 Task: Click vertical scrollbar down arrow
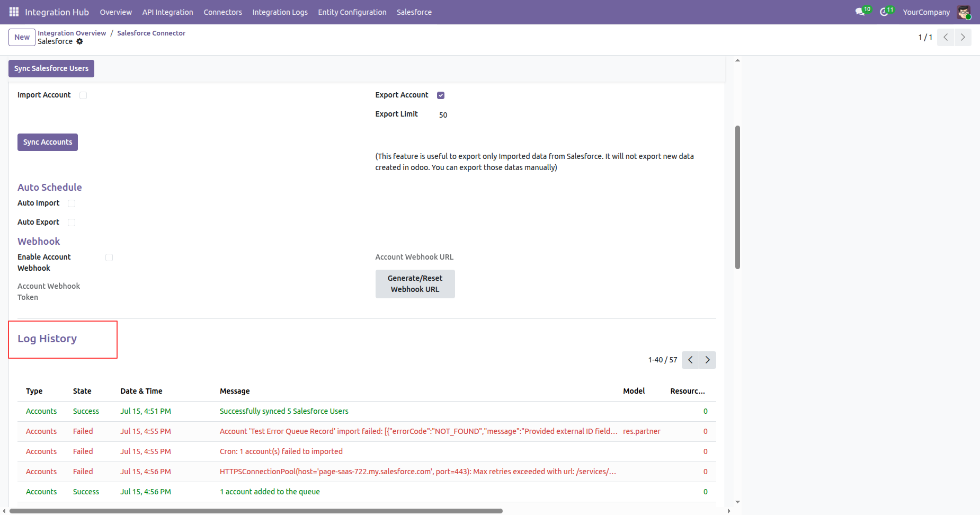click(737, 502)
